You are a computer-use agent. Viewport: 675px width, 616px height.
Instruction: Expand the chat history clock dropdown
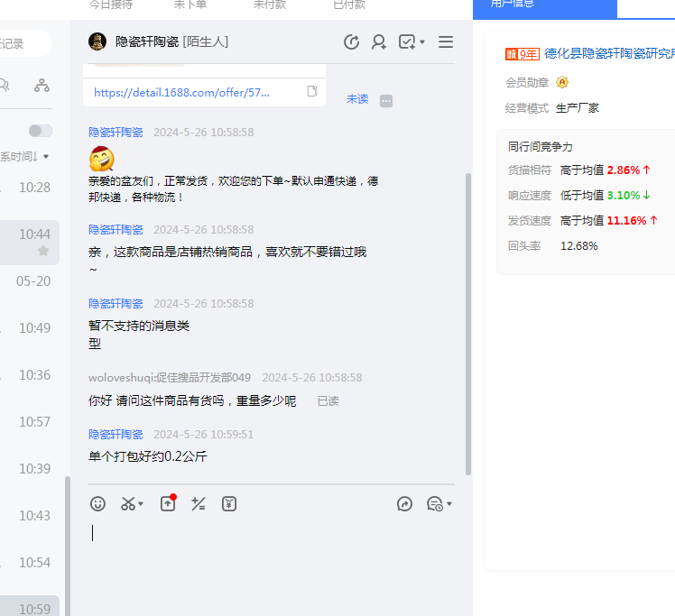coord(448,504)
